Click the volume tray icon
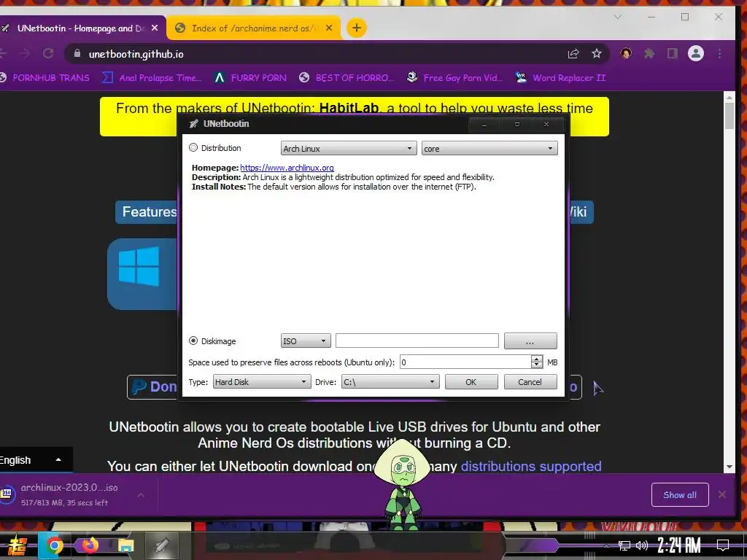The height and width of the screenshot is (560, 747). click(x=642, y=545)
